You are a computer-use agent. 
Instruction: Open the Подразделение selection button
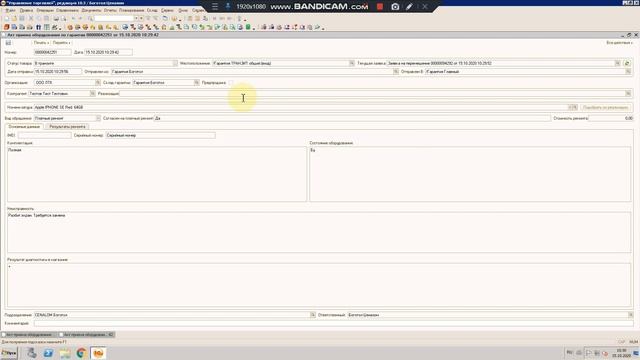coord(313,315)
